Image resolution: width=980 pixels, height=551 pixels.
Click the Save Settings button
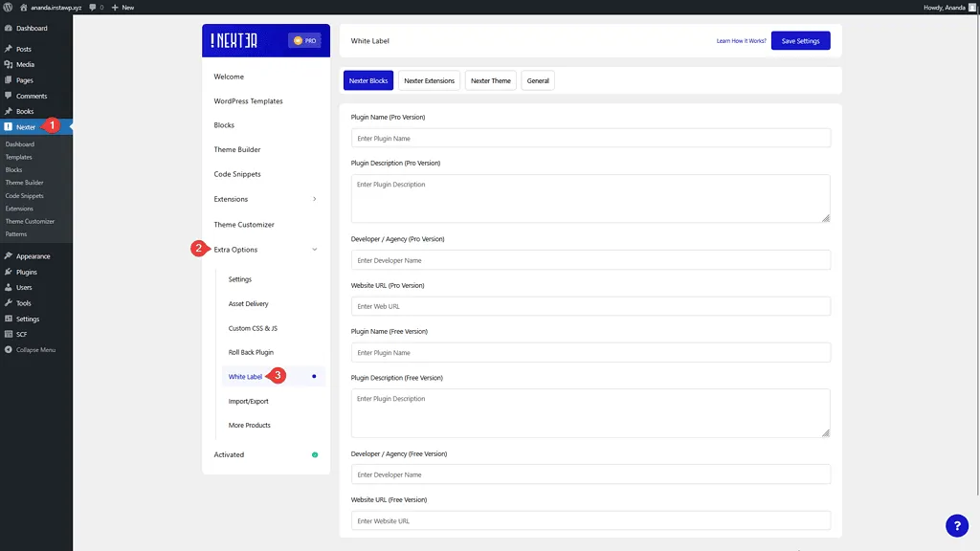800,41
